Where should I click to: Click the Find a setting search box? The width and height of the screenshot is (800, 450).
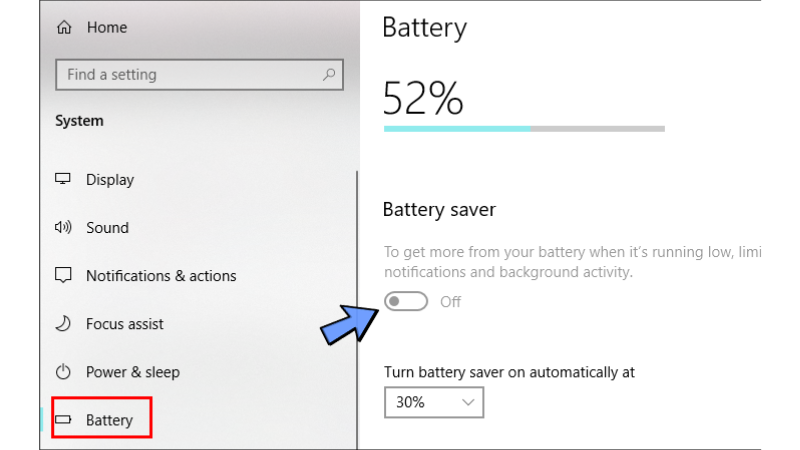[x=190, y=75]
